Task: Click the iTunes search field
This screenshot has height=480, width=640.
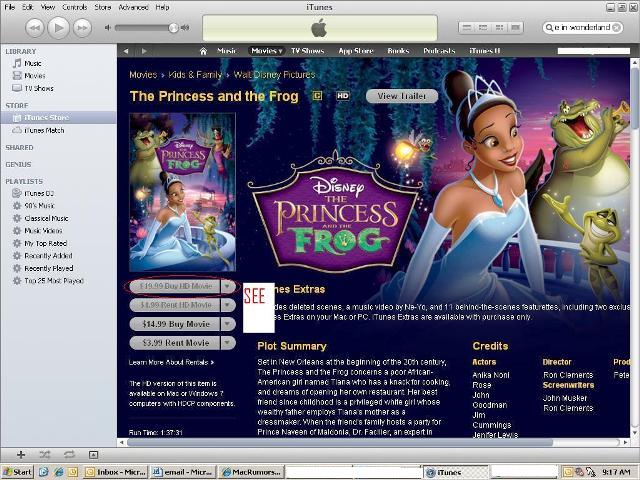Action: (582, 27)
